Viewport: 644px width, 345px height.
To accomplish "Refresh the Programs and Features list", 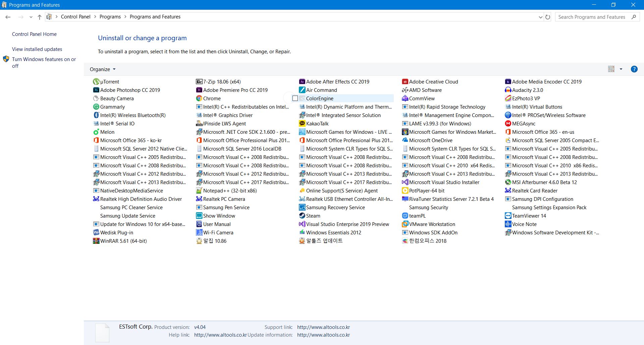I will 548,17.
